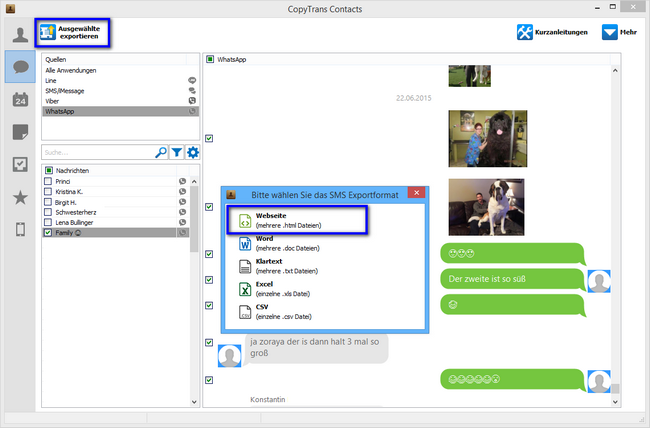Select SMS/iMessage from sources list
Image resolution: width=650 pixels, height=428 pixels.
pos(64,91)
